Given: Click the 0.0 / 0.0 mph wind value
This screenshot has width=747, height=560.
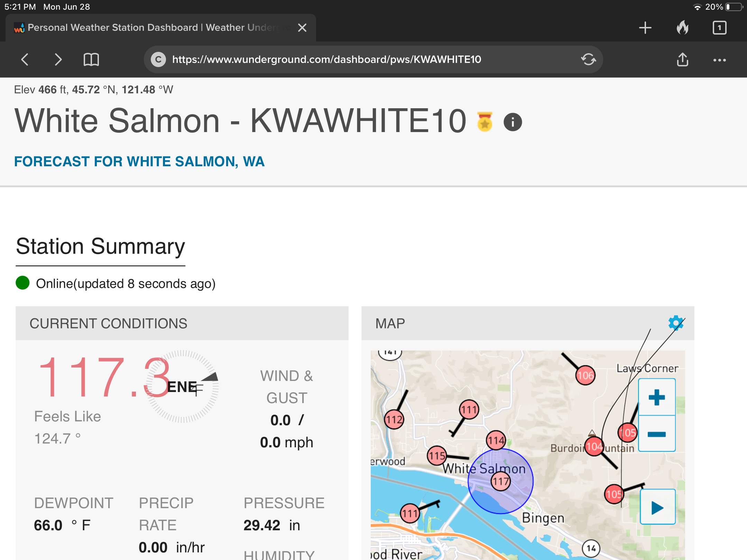Looking at the screenshot, I should pos(287,431).
